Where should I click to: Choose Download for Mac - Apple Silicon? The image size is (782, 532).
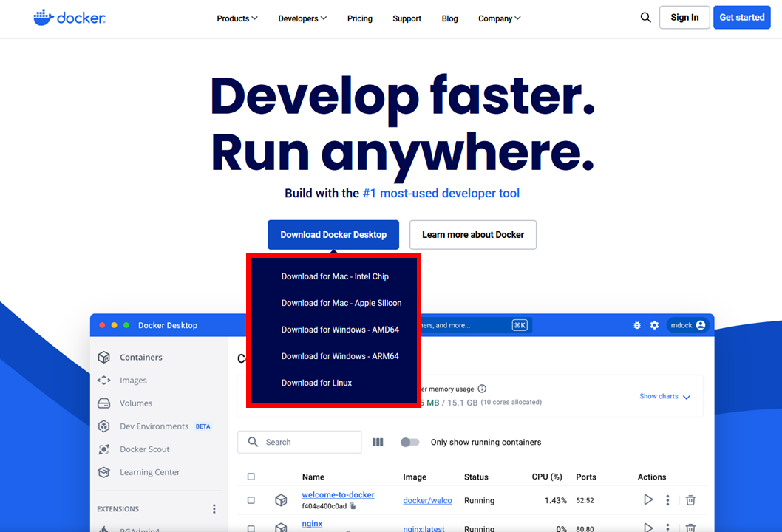point(341,303)
